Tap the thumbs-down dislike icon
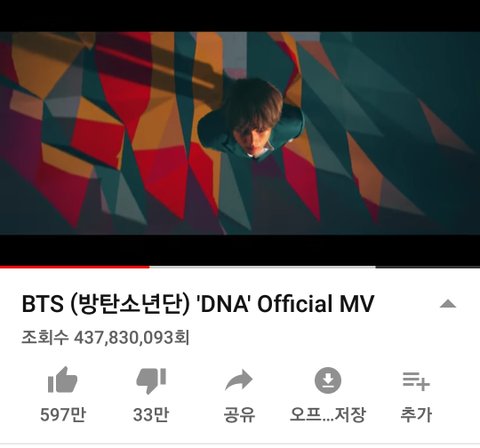480x448 pixels. coord(151,381)
